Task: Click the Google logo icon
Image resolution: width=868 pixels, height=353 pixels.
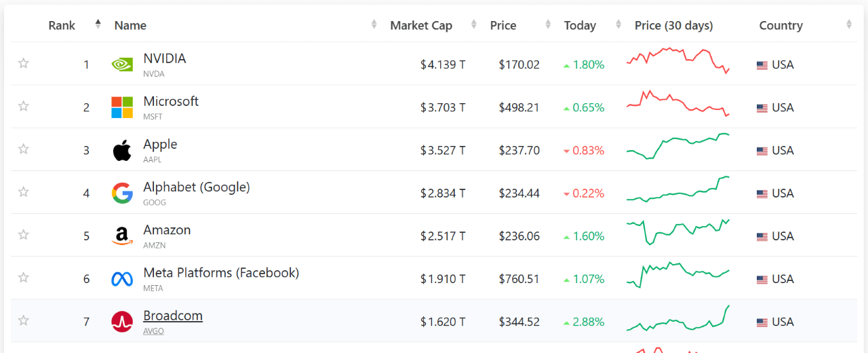Action: pos(122,193)
